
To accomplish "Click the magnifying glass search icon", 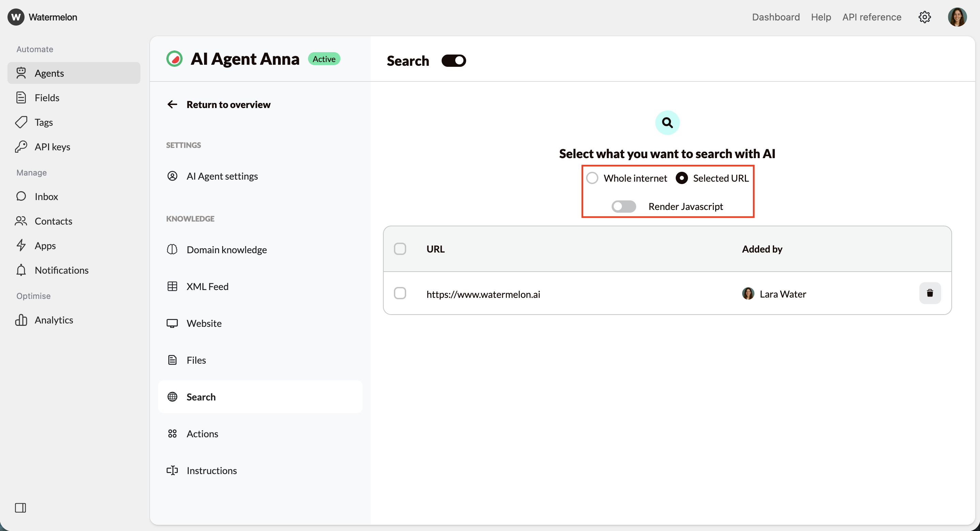I will [667, 123].
